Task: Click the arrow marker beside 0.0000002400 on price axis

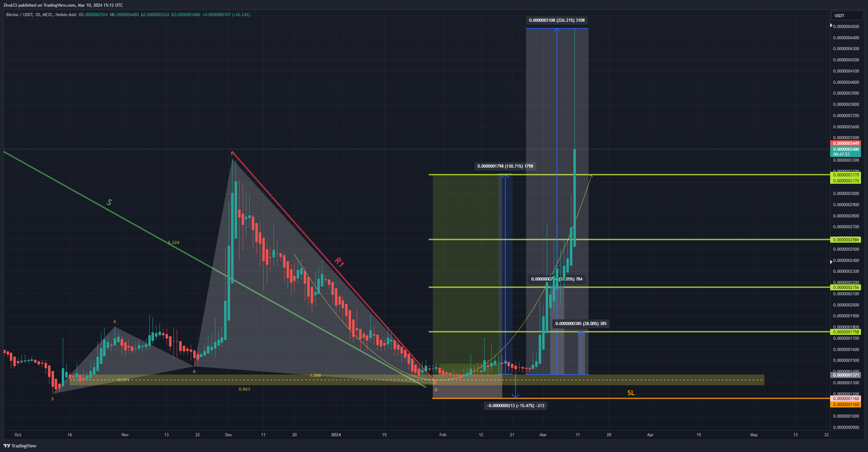Action: click(x=831, y=262)
